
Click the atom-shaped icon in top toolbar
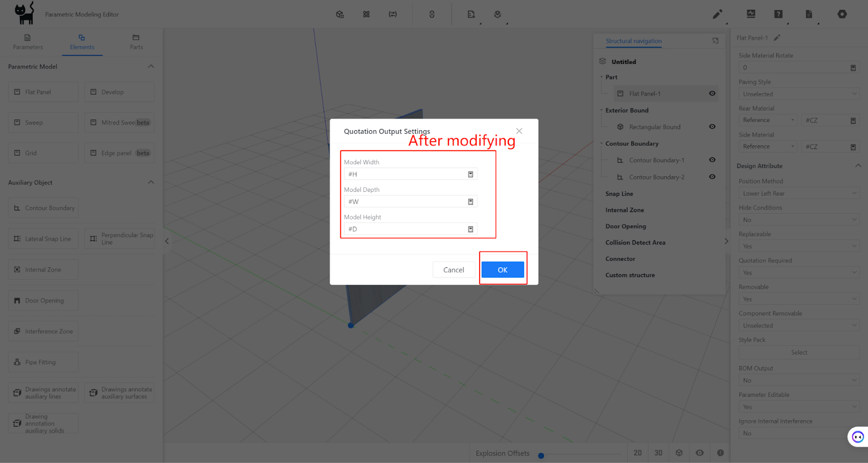pos(366,15)
